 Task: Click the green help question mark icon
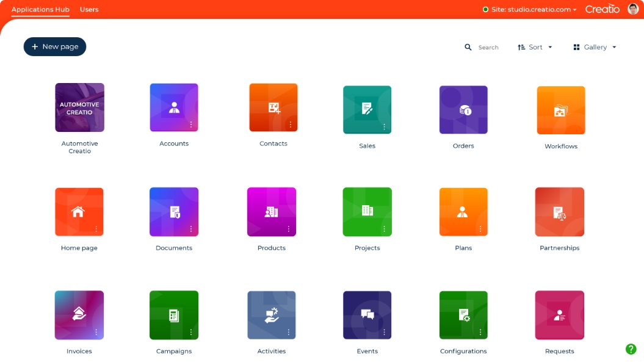click(x=631, y=349)
